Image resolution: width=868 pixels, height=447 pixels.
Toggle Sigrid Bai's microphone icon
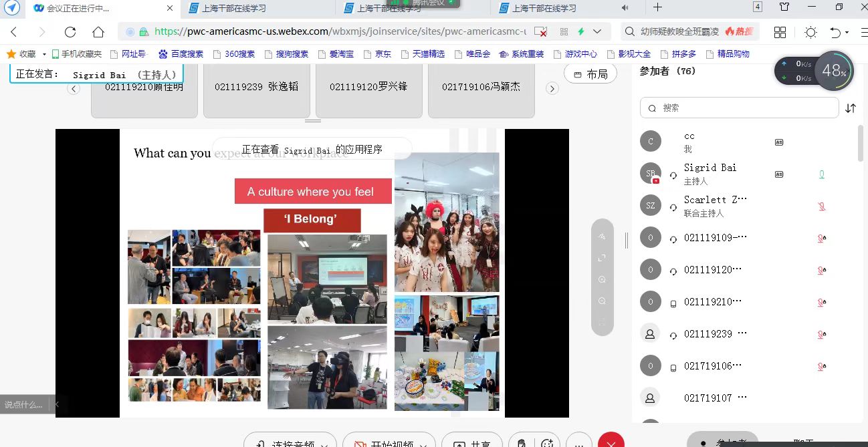[821, 174]
